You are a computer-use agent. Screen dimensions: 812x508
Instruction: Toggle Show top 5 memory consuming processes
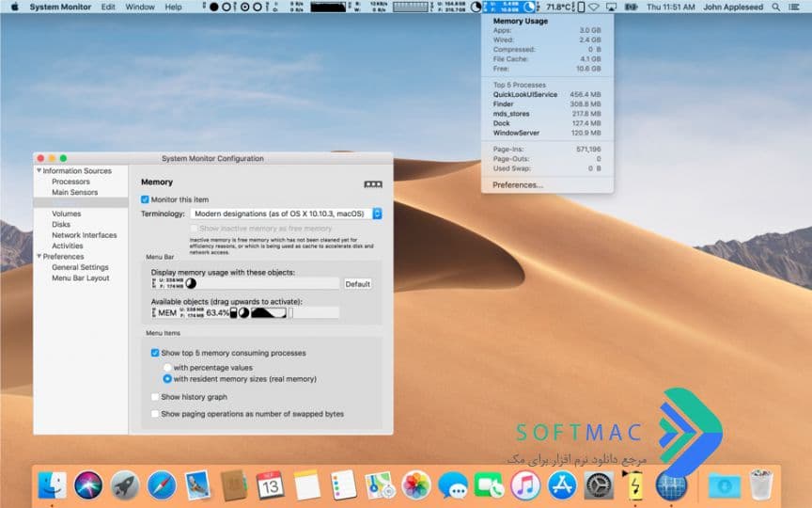pyautogui.click(x=155, y=353)
